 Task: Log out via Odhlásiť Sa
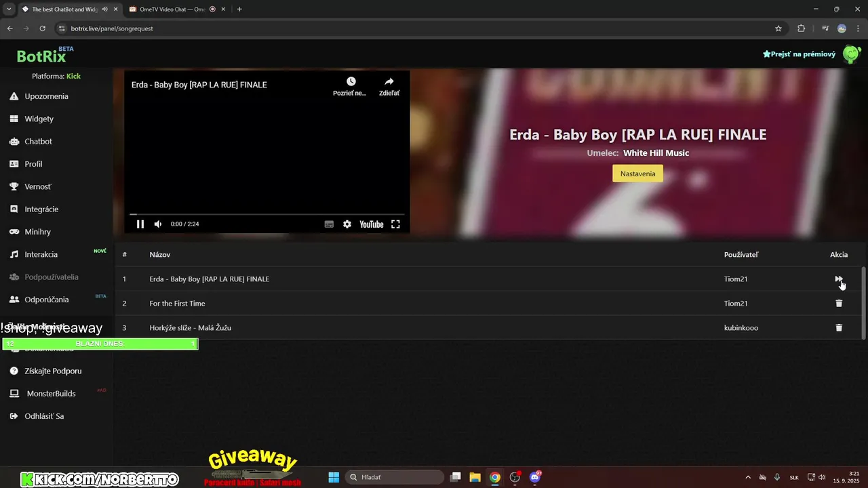tap(44, 416)
